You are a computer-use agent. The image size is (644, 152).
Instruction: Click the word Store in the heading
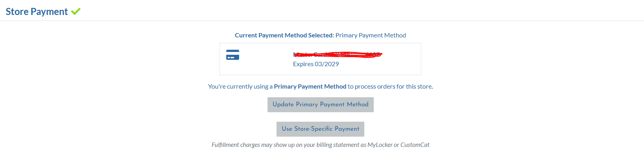pyautogui.click(x=17, y=12)
